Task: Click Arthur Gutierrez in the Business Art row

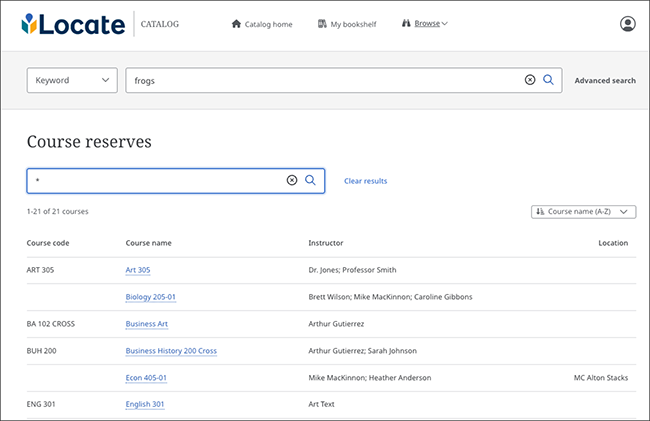Action: tap(336, 324)
